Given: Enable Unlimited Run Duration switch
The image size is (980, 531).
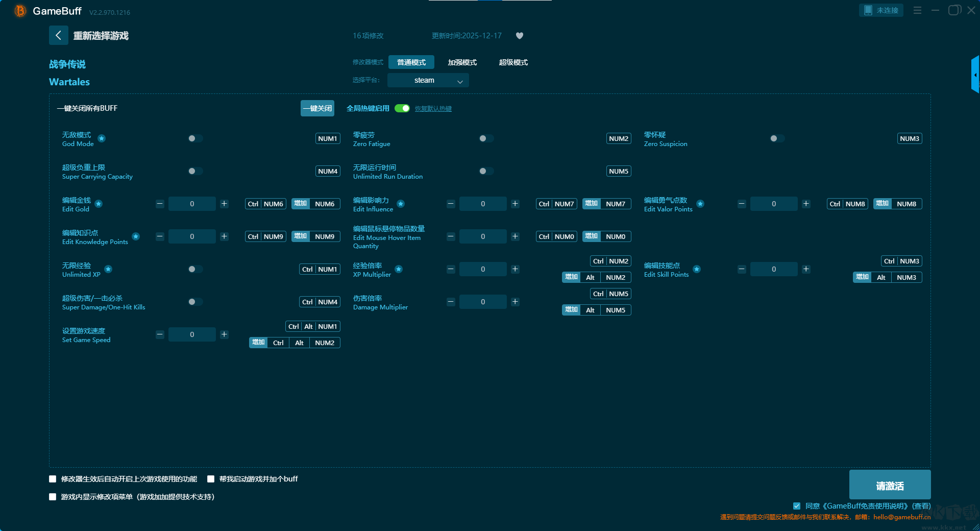Looking at the screenshot, I should 486,171.
